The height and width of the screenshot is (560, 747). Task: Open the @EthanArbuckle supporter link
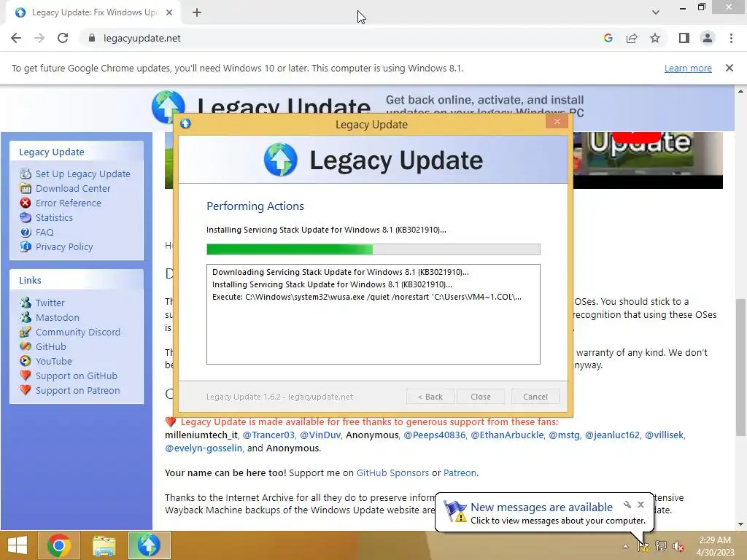coord(507,435)
